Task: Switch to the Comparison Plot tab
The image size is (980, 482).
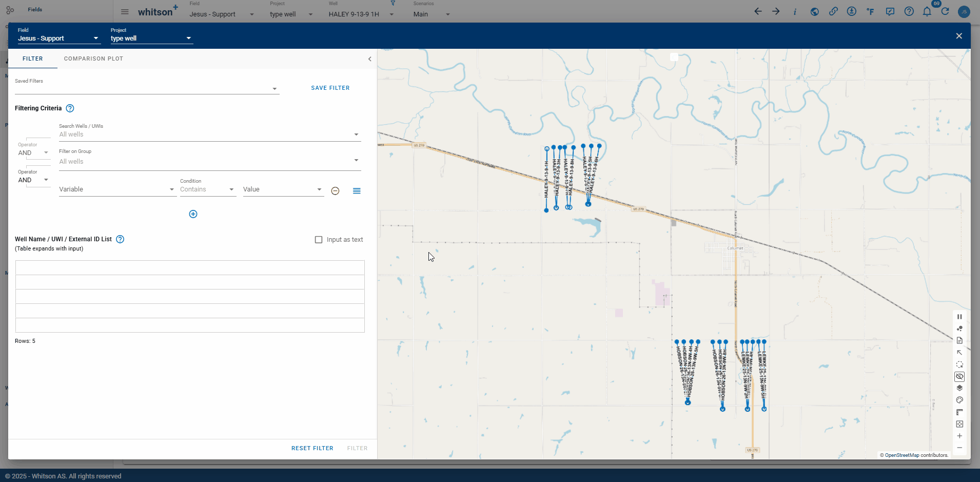Action: (x=93, y=59)
